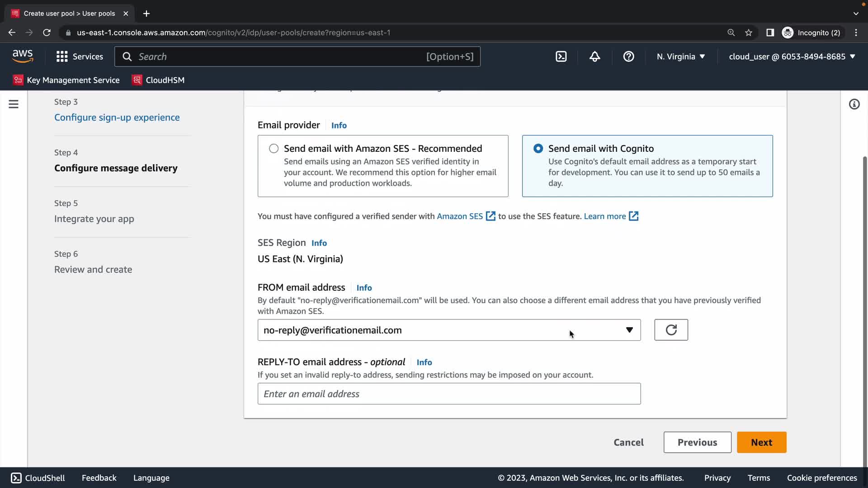Go to the AWS logo home
Screen dimensions: 868x488
tap(23, 56)
